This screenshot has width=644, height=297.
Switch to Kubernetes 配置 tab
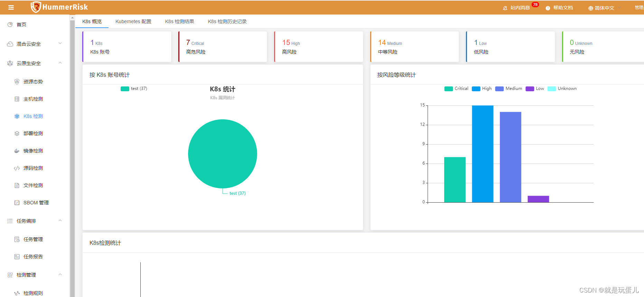133,21
